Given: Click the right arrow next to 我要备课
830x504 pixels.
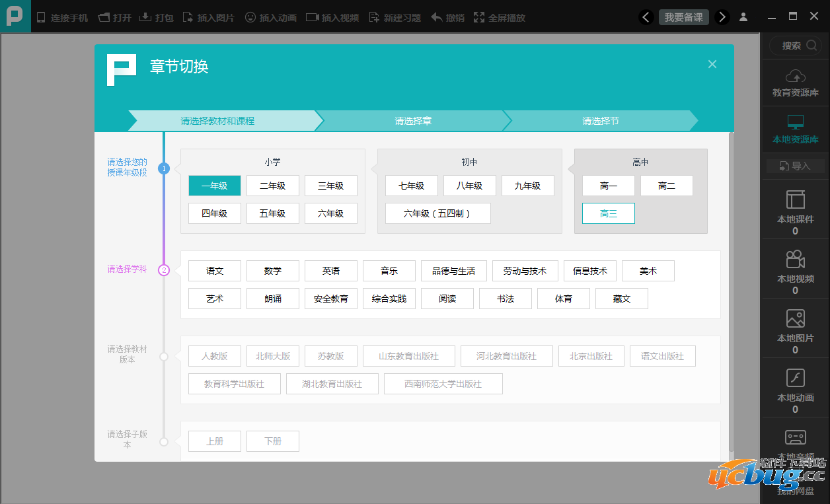Looking at the screenshot, I should click(722, 17).
